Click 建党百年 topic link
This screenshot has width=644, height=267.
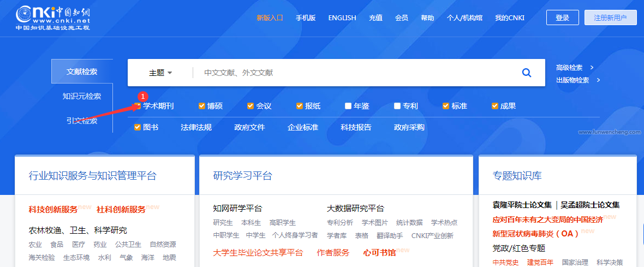click(540, 262)
